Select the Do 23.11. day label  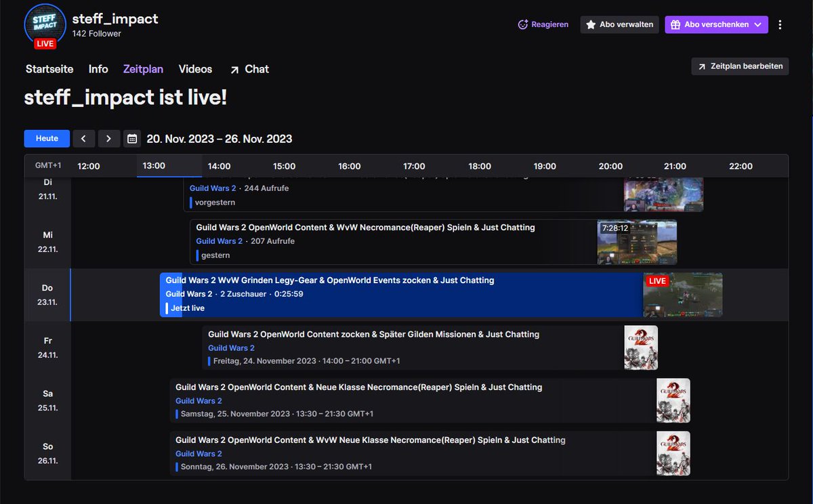(x=47, y=295)
